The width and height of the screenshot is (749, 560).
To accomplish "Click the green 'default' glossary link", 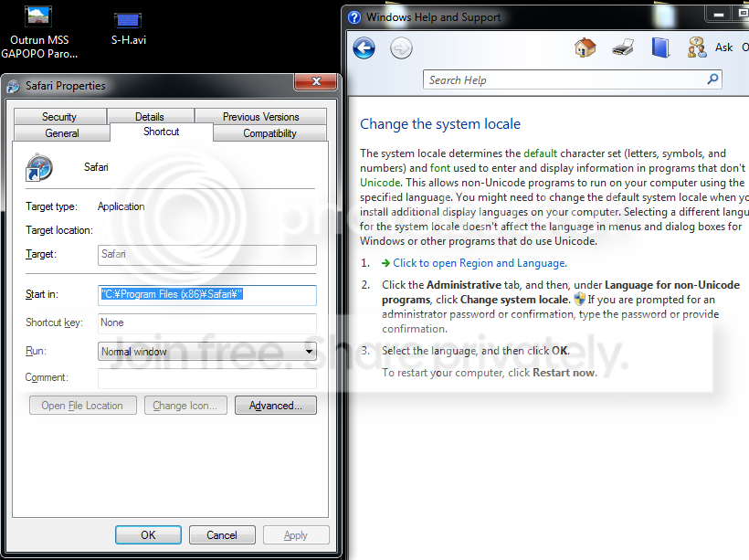I will click(x=540, y=153).
